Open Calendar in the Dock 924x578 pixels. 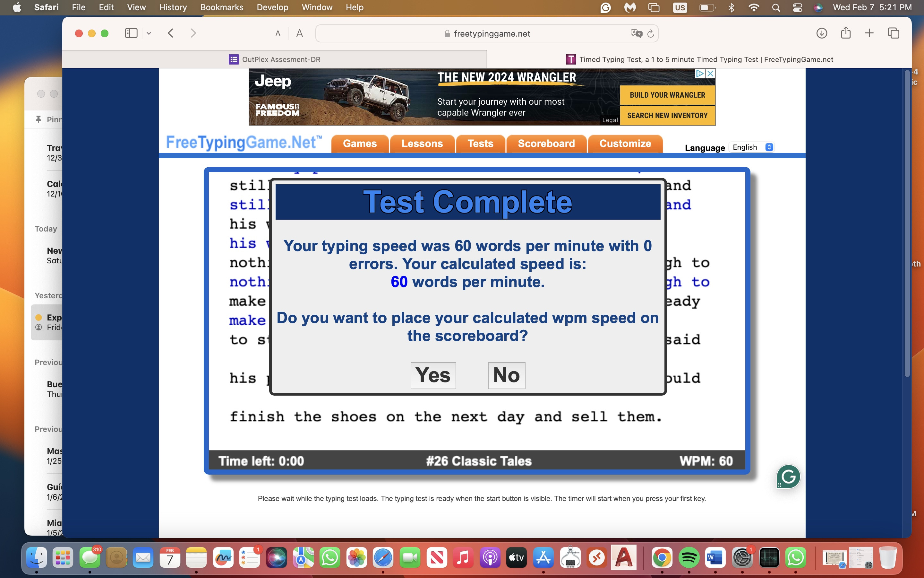tap(170, 558)
